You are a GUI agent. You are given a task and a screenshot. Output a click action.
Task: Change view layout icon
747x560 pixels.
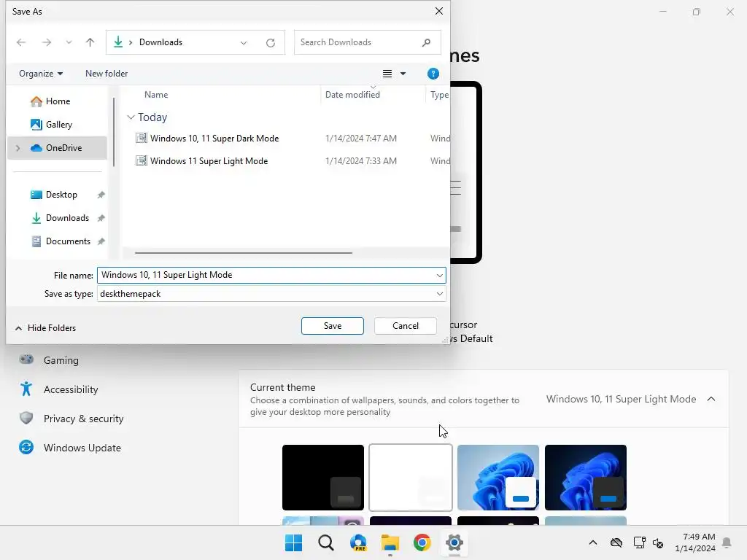pyautogui.click(x=387, y=74)
